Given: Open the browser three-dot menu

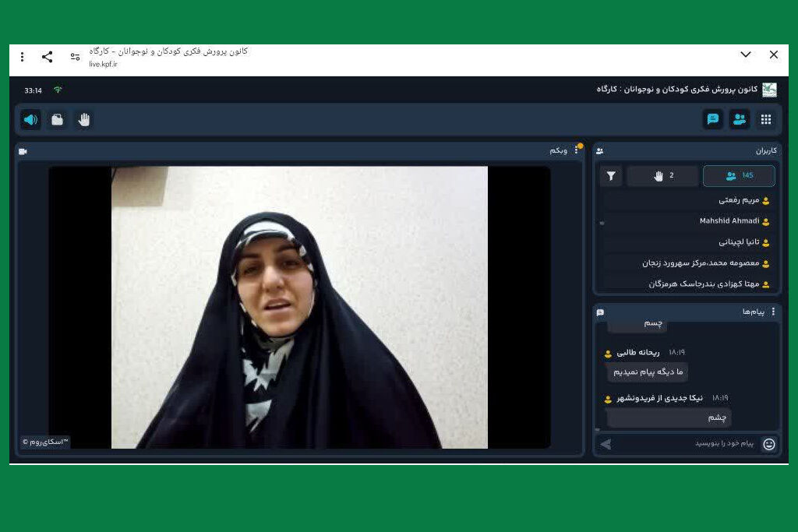Looking at the screenshot, I should pyautogui.click(x=22, y=57).
